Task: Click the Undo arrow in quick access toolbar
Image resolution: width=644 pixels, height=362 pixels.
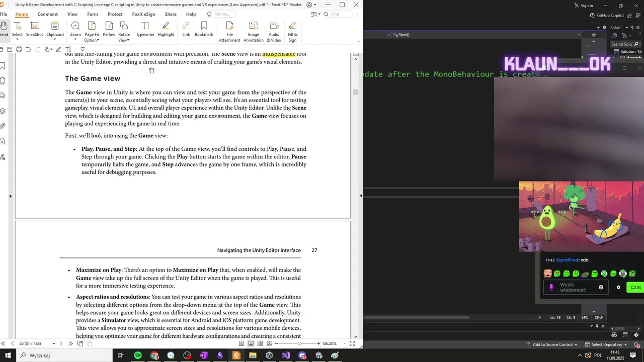Action: click(x=28, y=49)
